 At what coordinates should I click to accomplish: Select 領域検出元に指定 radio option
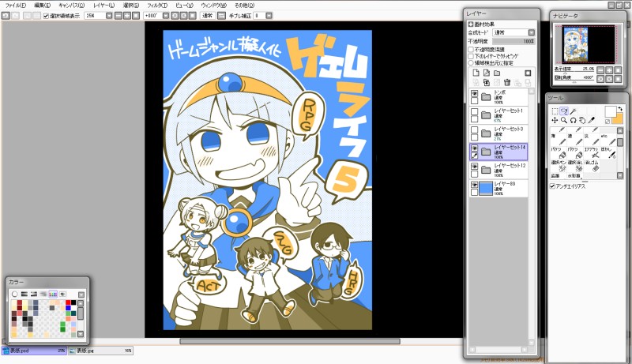pyautogui.click(x=471, y=63)
